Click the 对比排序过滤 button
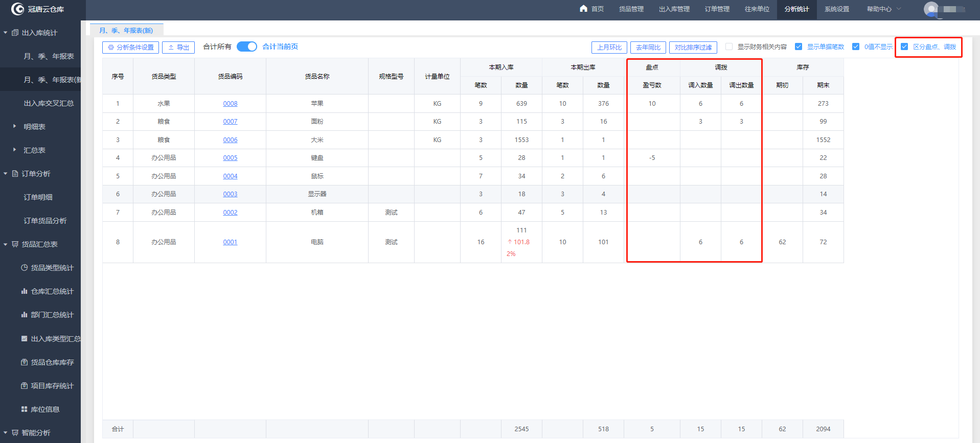 [x=693, y=48]
